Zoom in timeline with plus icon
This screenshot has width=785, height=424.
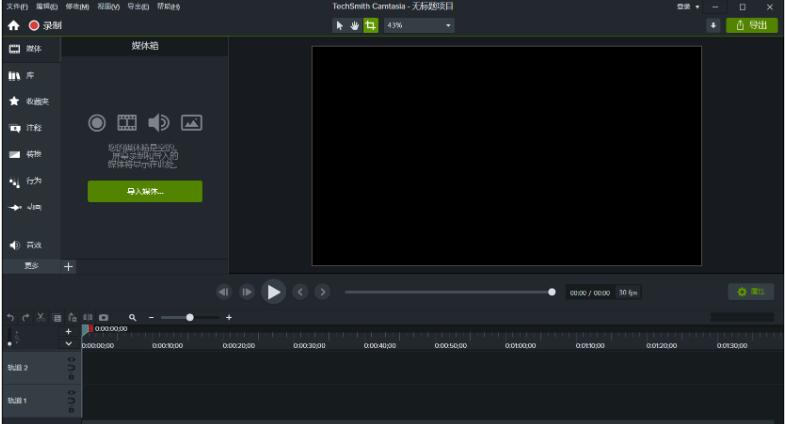[229, 317]
